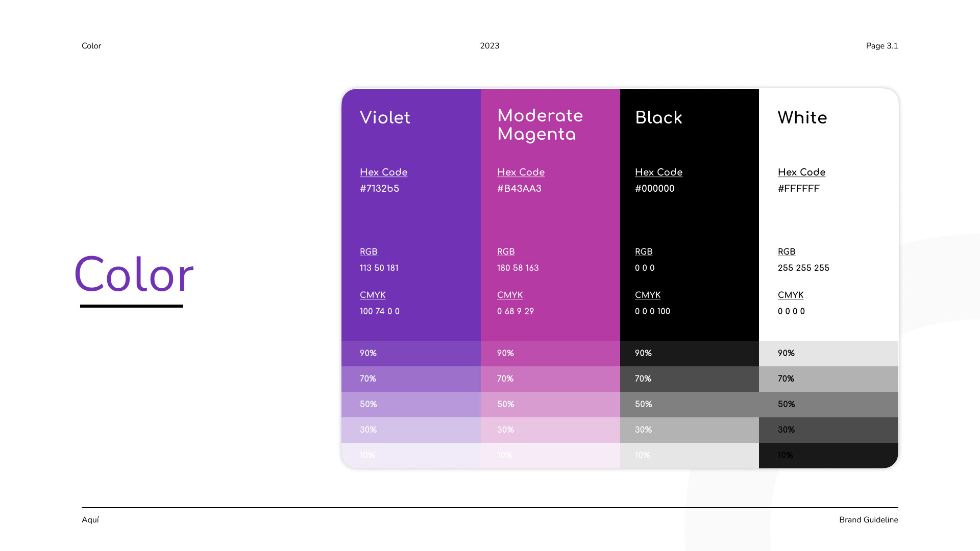Select the White 90% shade swatch
This screenshot has height=551, width=980.
[828, 354]
